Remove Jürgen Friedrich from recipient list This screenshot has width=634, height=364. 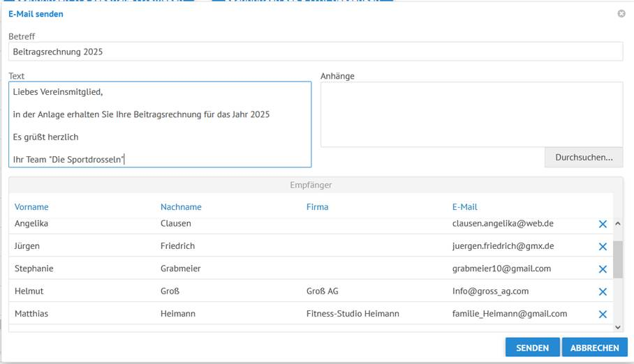(x=603, y=247)
